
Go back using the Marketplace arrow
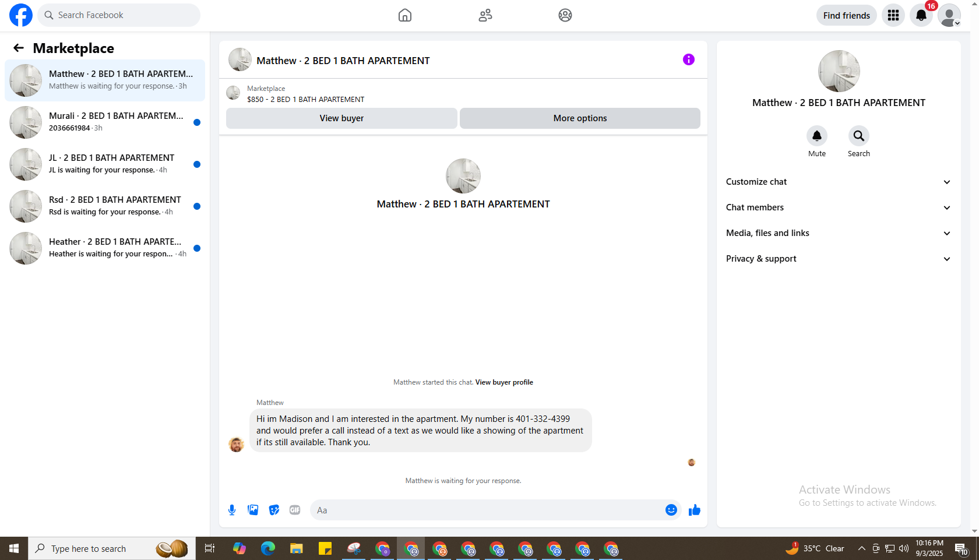coord(19,48)
